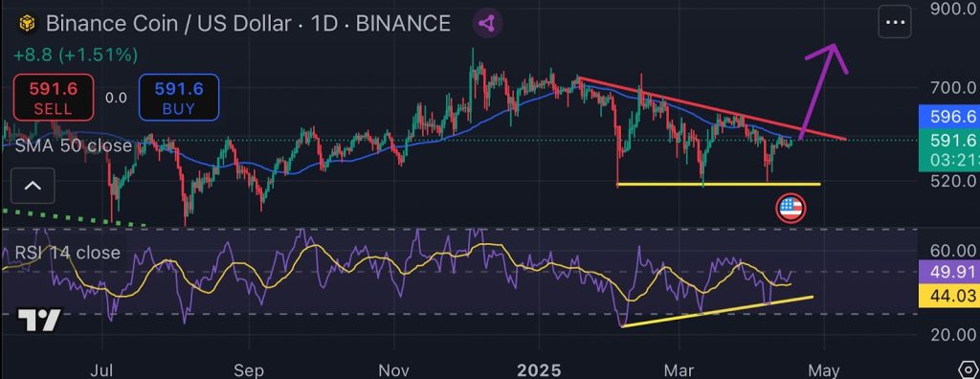Open the purple chart layout share icon
The image size is (980, 379).
pyautogui.click(x=487, y=24)
